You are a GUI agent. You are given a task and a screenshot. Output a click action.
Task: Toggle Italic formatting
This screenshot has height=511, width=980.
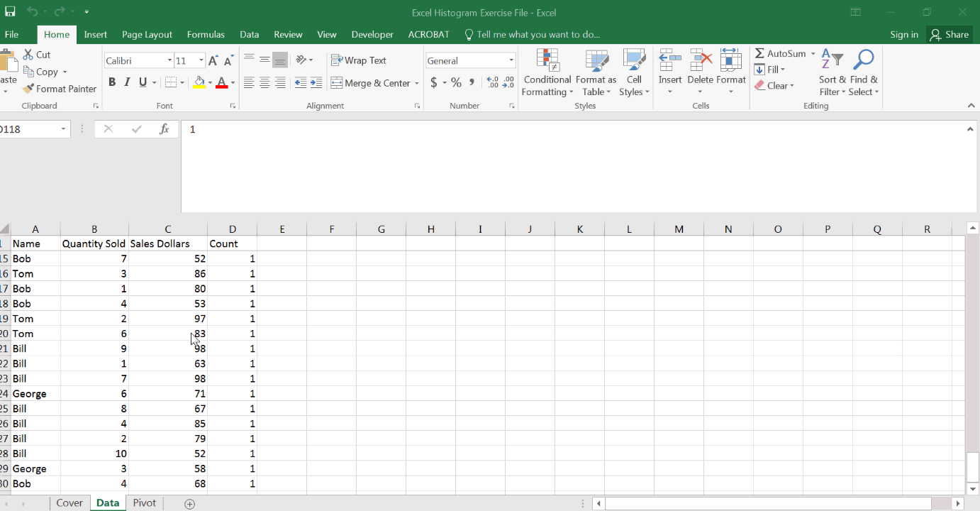click(x=128, y=83)
